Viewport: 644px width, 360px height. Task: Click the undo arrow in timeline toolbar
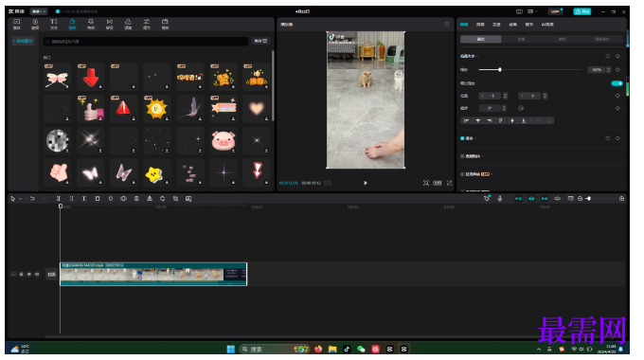point(32,199)
